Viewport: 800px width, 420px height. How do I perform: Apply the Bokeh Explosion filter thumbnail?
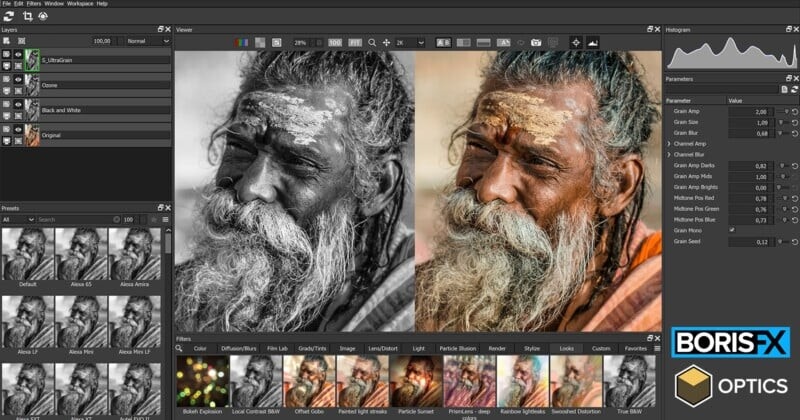[x=202, y=381]
